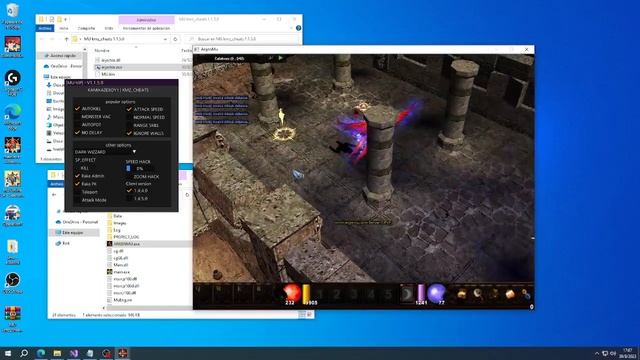Click the purple bar beside mana orb
Screen dimensions: 640x360
[x=421, y=293]
